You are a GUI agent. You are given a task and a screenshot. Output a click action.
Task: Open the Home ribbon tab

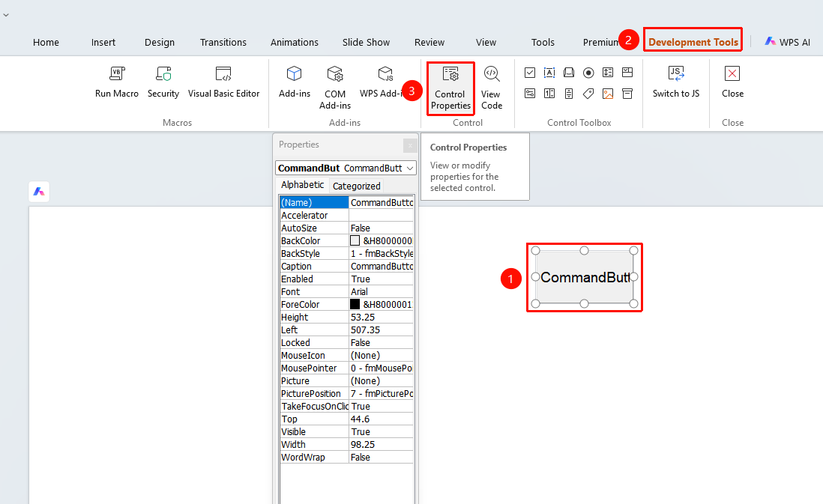(46, 43)
